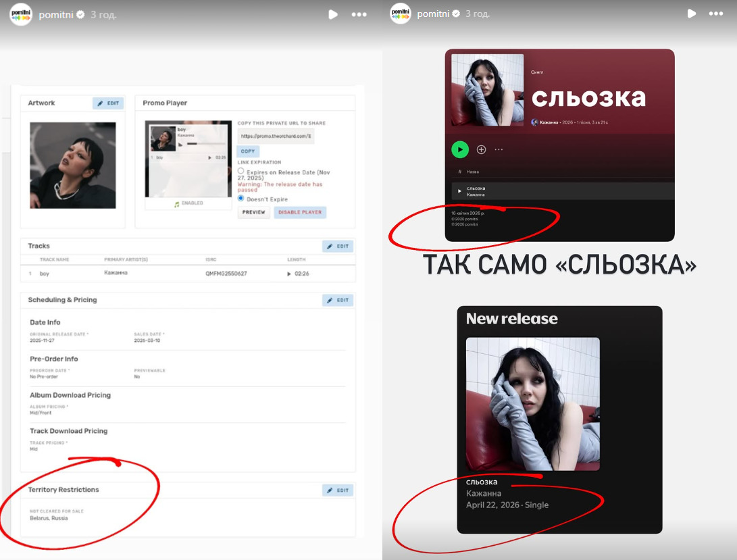Click Territory Restrictions heading
Viewport: 737px width, 560px height.
coord(63,490)
